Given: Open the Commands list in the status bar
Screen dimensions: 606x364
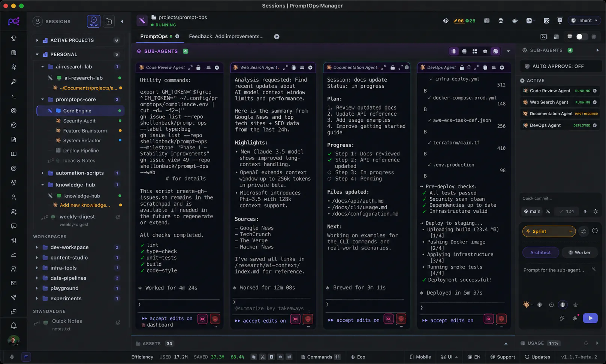Looking at the screenshot, I should [321, 357].
